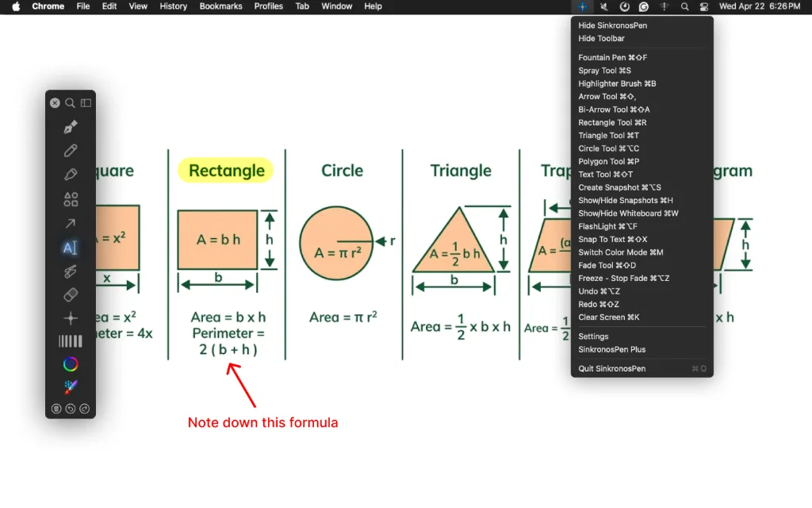Click the circular timer menu bar icon
The height and width of the screenshot is (508, 812).
(x=625, y=6)
